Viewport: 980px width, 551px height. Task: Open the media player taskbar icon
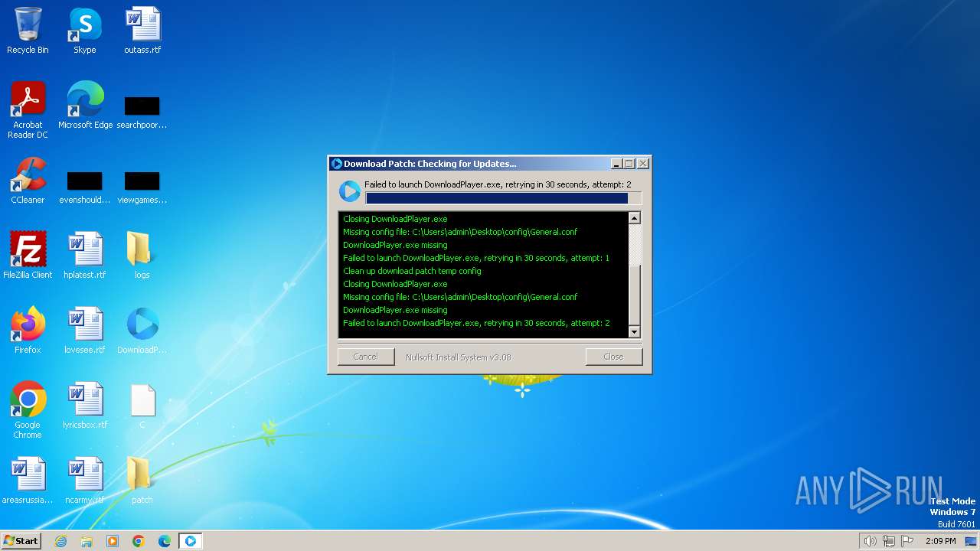tap(113, 541)
